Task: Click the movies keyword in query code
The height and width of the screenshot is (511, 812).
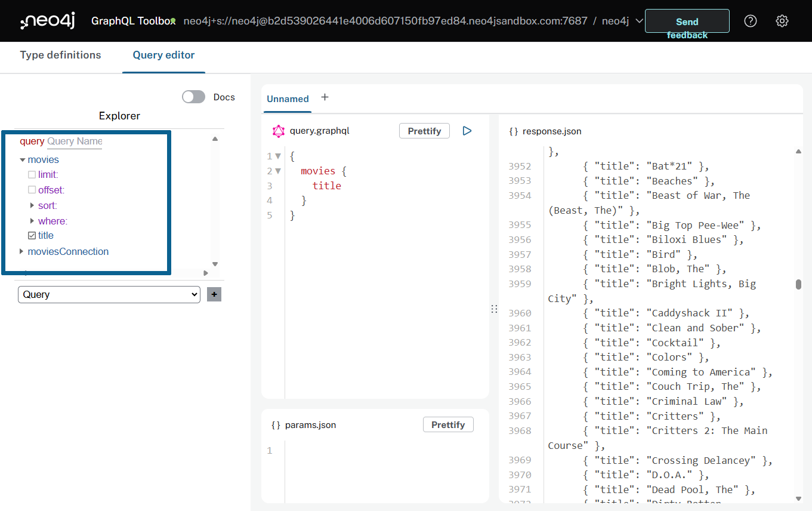Action: (x=318, y=171)
